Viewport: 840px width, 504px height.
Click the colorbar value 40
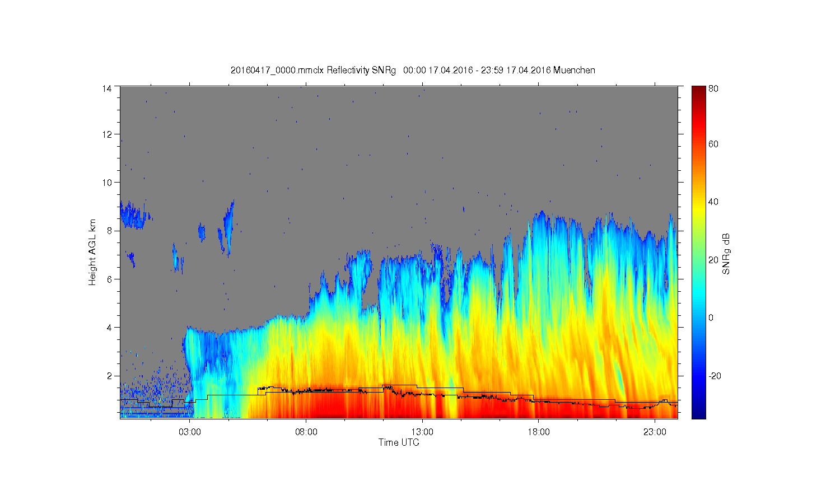[x=713, y=202]
